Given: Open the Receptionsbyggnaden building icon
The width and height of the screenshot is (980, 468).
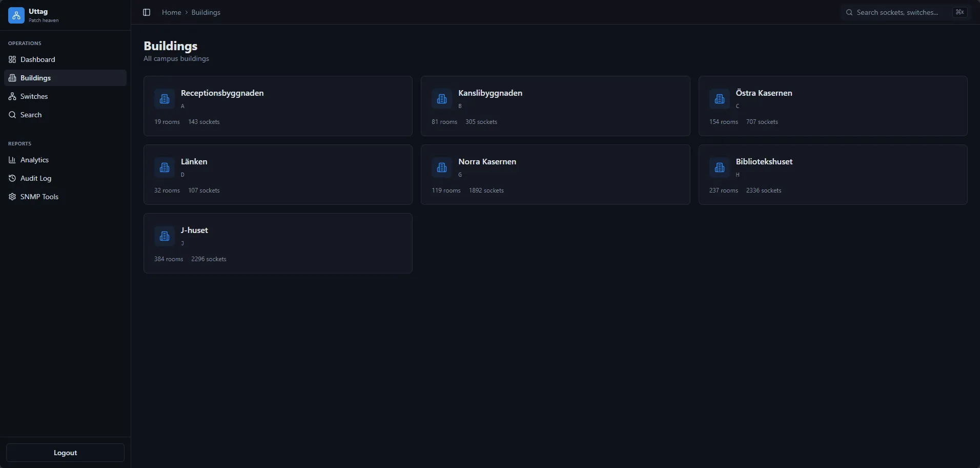Looking at the screenshot, I should click(165, 99).
